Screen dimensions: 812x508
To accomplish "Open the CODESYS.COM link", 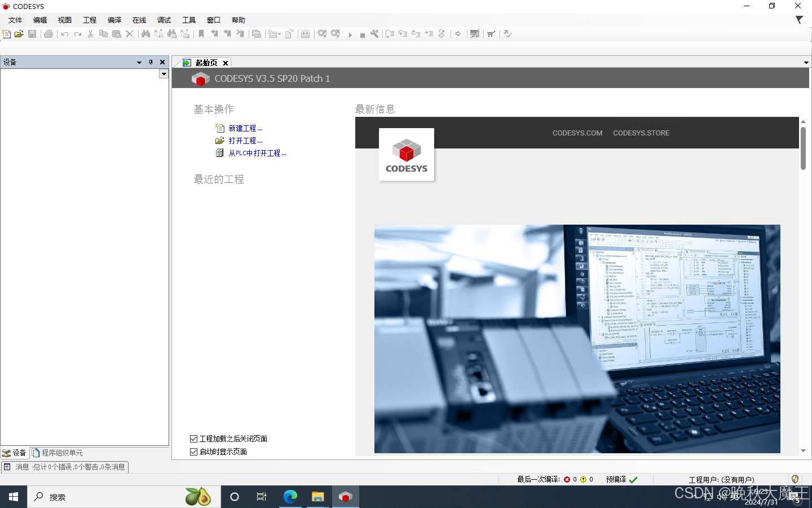I will [x=577, y=133].
